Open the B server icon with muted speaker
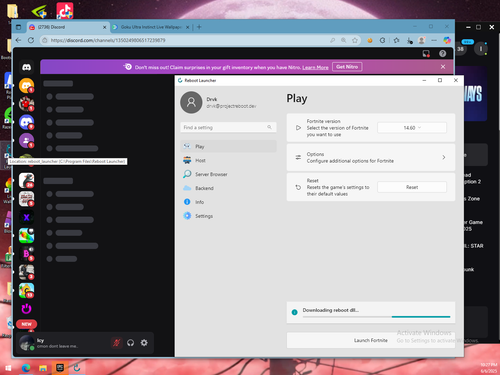Viewport: 500px width, 375px height. coord(26,254)
